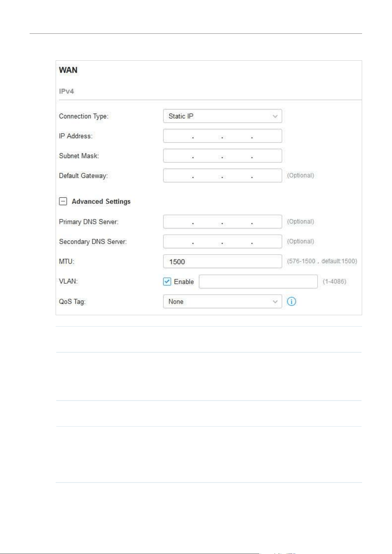The width and height of the screenshot is (392, 554).
Task: Click the Default Gateway input field
Action: tap(222, 175)
